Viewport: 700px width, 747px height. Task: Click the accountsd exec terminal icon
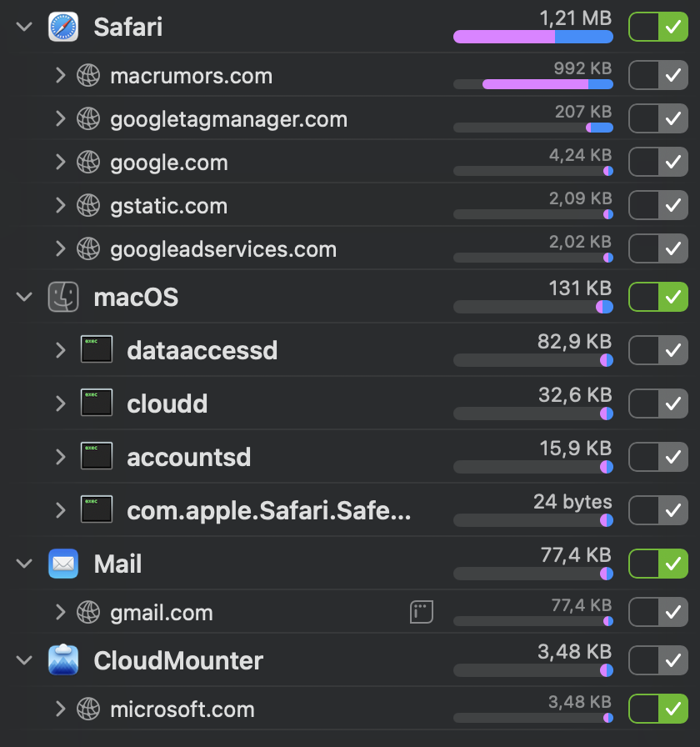pyautogui.click(x=97, y=456)
